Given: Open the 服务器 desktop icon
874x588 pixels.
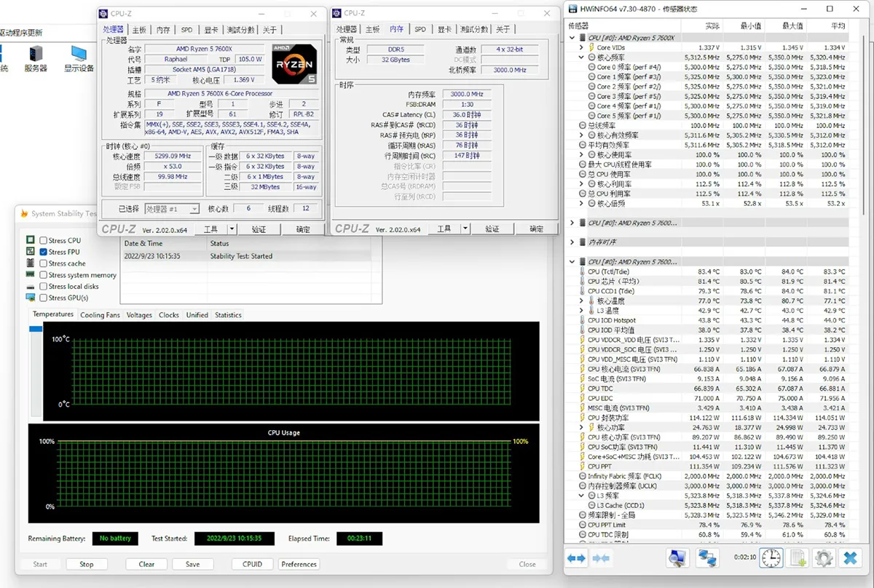Looking at the screenshot, I should pos(36,60).
